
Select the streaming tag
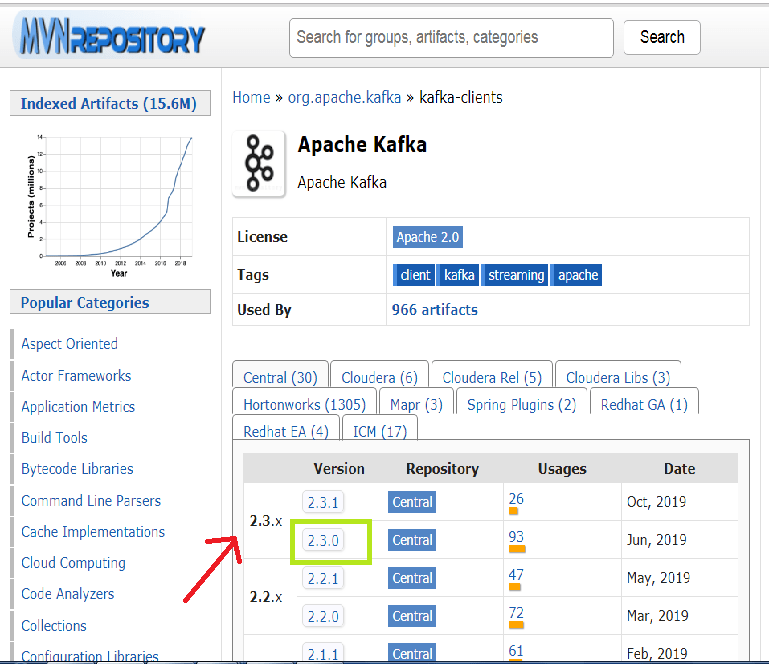pyautogui.click(x=515, y=275)
